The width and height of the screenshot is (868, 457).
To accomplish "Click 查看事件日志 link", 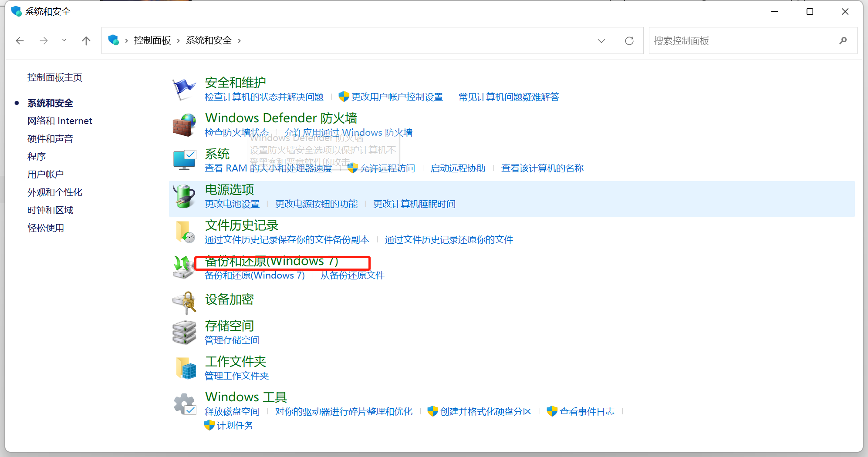I will coord(587,412).
